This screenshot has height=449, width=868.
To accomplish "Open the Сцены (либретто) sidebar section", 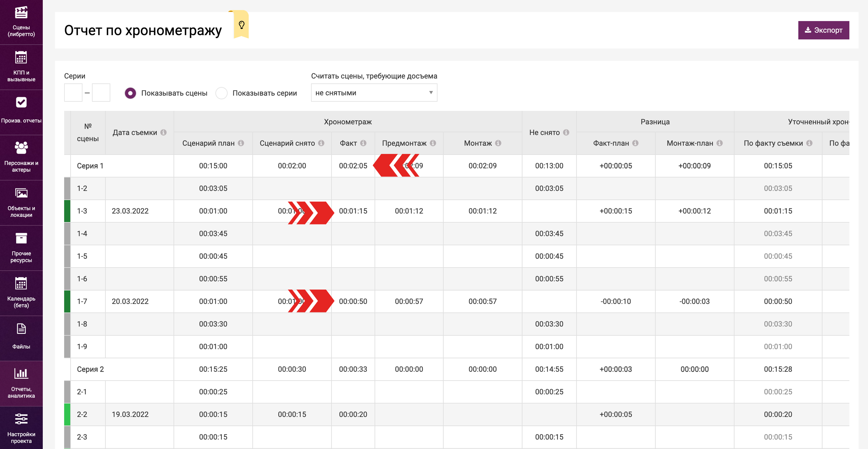I will tap(21, 22).
